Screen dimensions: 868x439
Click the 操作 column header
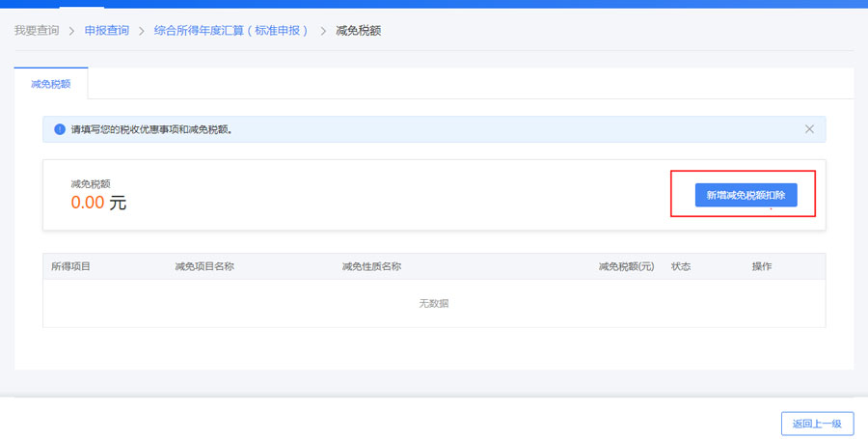point(762,266)
